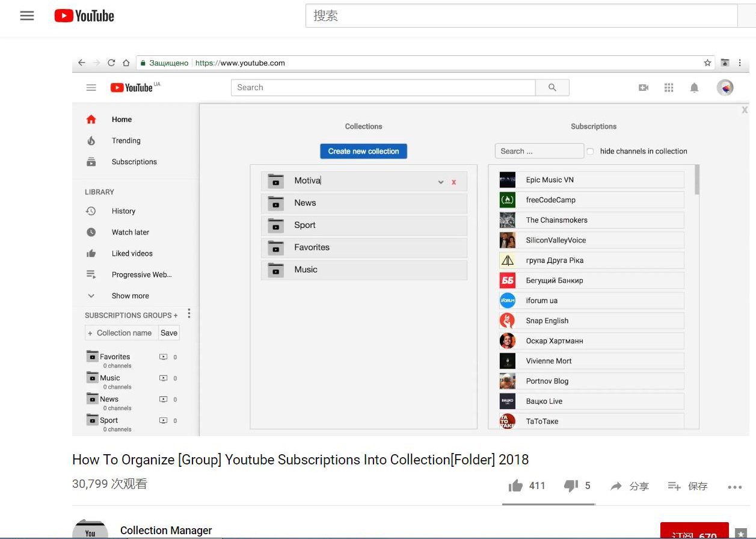The height and width of the screenshot is (539, 756).
Task: Open the three-dot more actions menu
Action: tap(734, 487)
